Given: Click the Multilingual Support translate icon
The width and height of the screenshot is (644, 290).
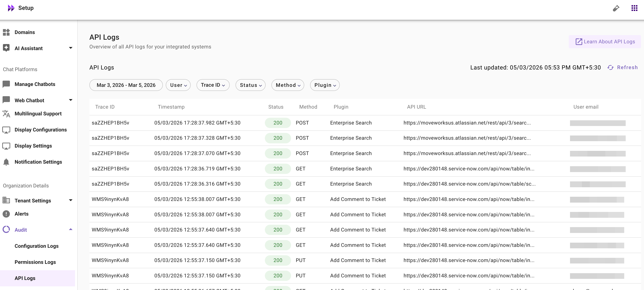Looking at the screenshot, I should 6,114.
